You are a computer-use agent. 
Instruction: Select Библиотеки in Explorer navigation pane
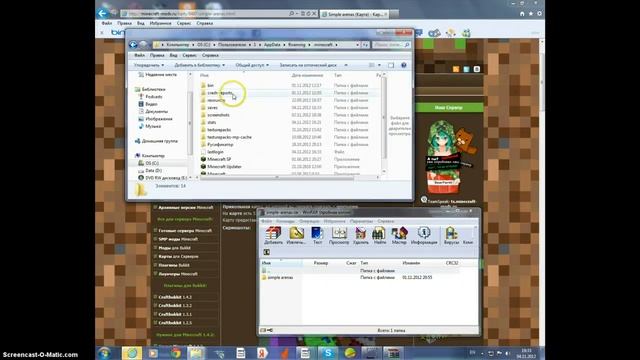153,89
